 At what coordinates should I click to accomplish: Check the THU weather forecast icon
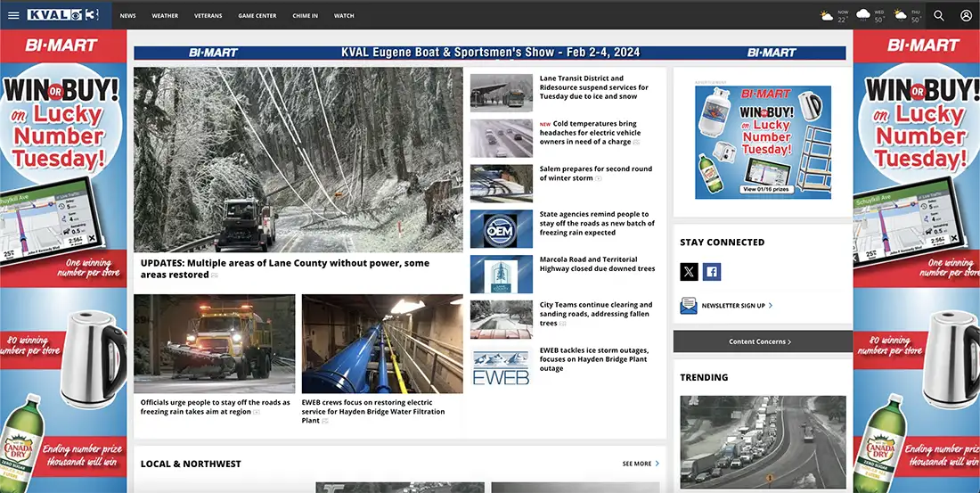900,14
